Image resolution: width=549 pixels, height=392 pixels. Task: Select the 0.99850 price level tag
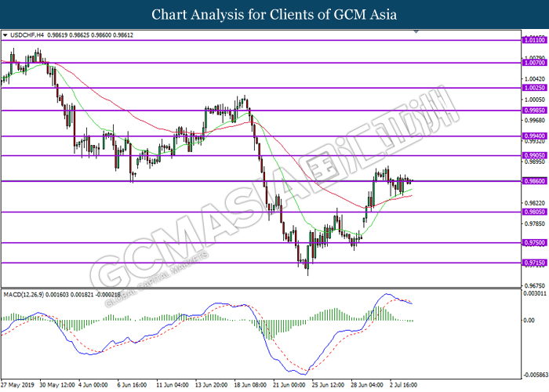(534, 111)
